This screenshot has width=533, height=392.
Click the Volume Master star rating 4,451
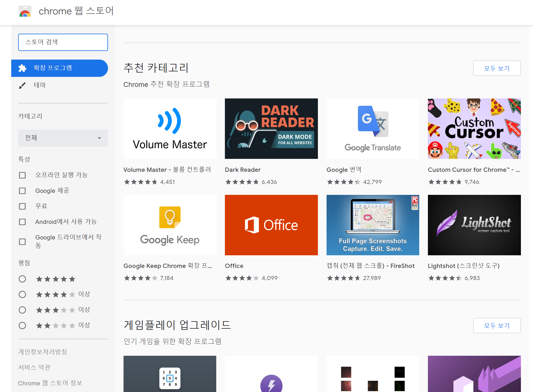click(149, 182)
